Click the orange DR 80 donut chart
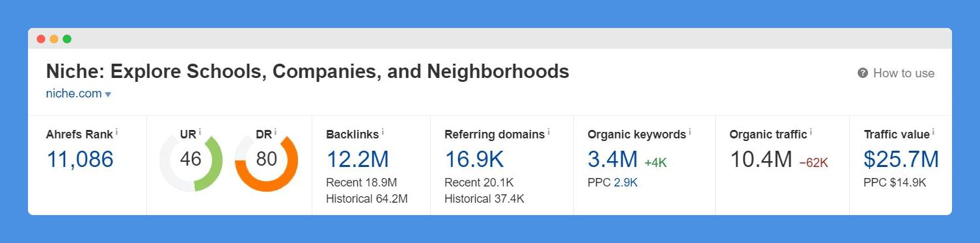The height and width of the screenshot is (243, 980). point(266,160)
